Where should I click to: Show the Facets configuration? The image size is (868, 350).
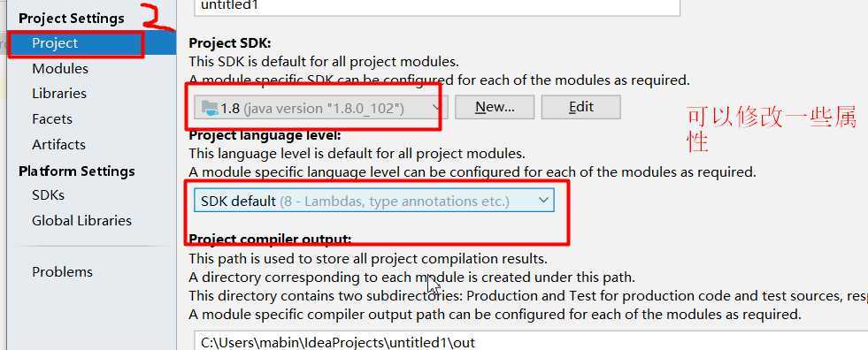[52, 119]
